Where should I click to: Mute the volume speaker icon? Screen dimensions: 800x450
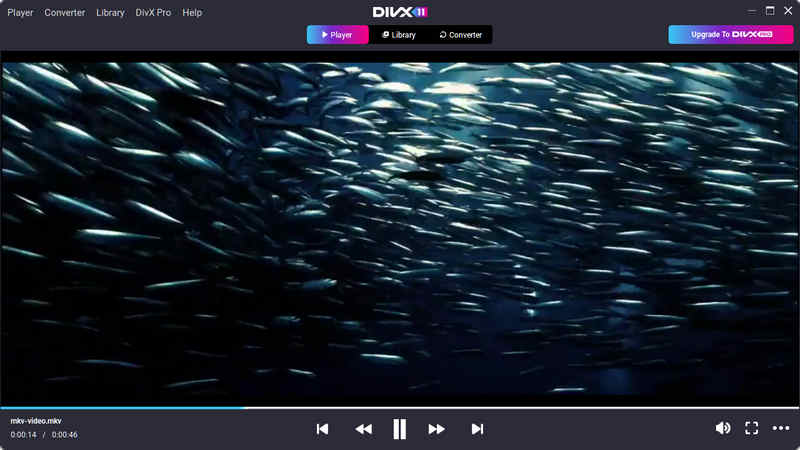click(x=723, y=428)
